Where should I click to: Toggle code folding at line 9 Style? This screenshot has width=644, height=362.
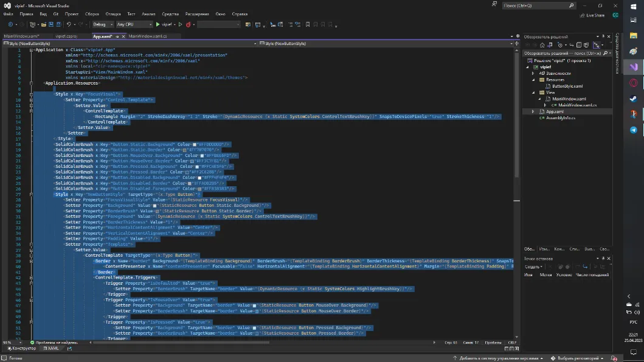pyautogui.click(x=31, y=94)
